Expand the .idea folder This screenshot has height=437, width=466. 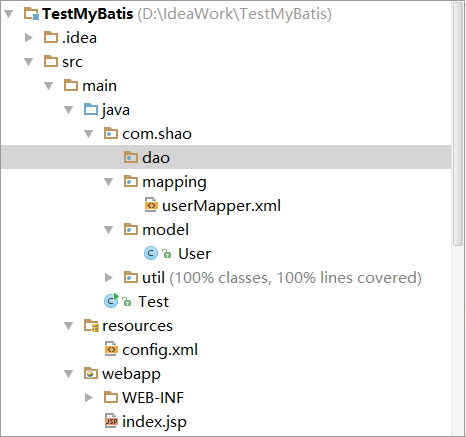[29, 38]
